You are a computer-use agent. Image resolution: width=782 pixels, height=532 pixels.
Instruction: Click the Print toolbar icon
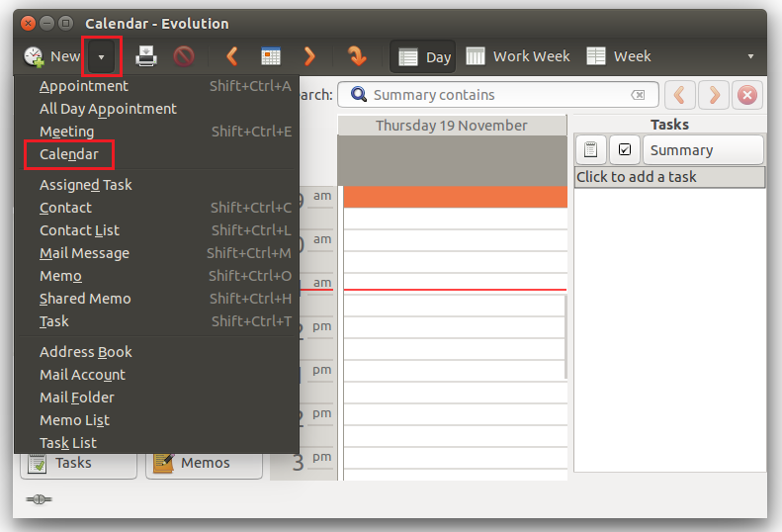click(x=146, y=56)
